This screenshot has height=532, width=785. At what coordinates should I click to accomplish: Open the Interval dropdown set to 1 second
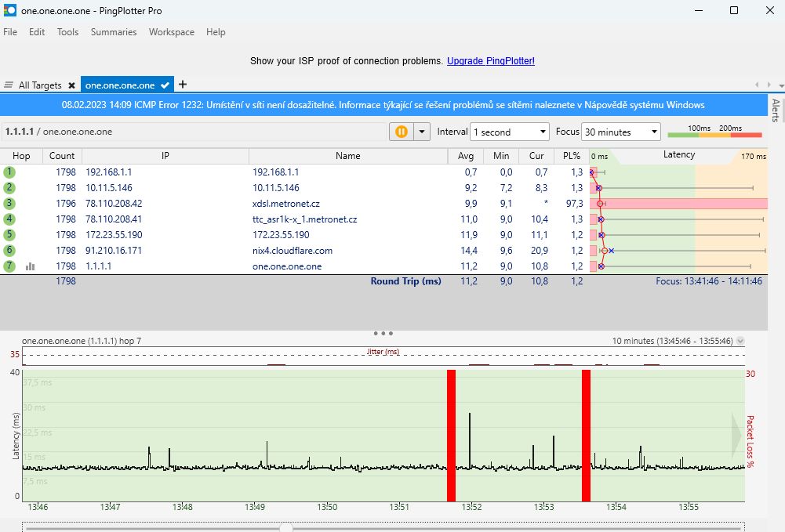point(509,132)
